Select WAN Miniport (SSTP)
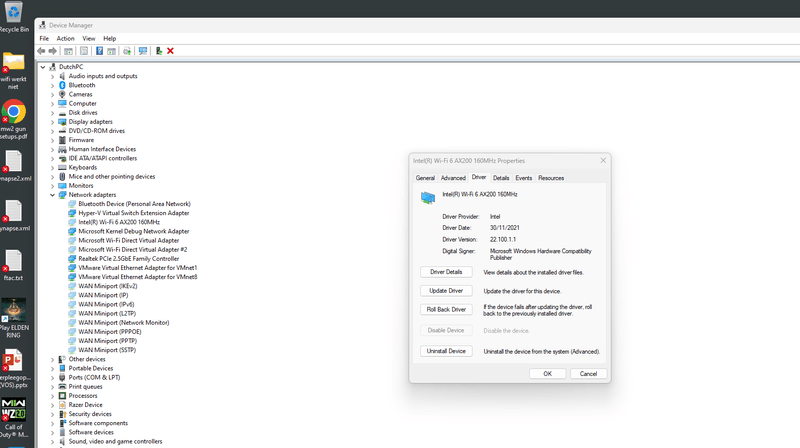The height and width of the screenshot is (448, 800). [107, 350]
